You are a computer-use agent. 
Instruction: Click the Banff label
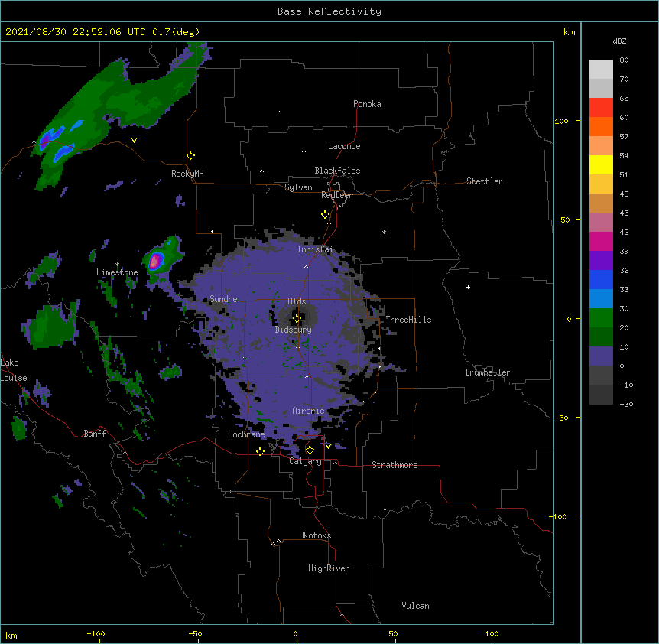(x=95, y=434)
